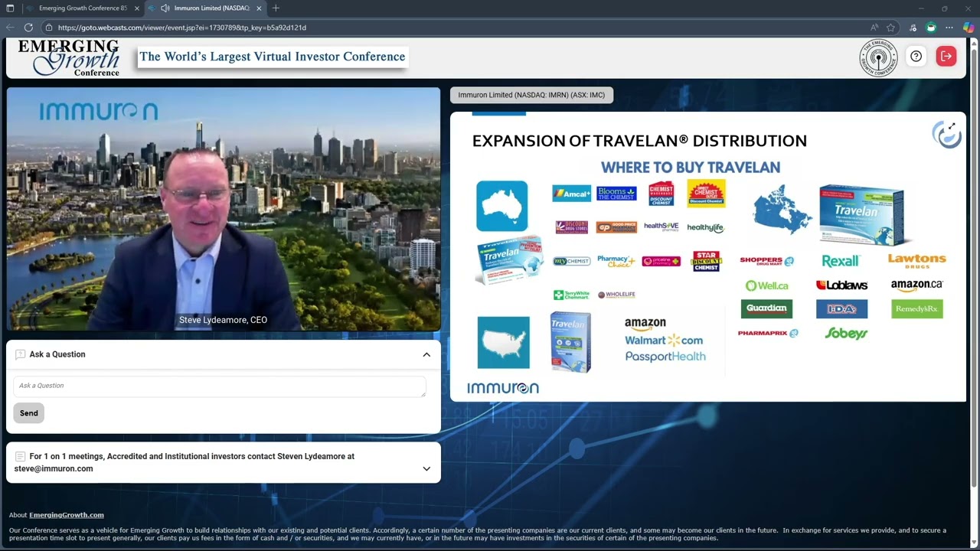Image resolution: width=980 pixels, height=551 pixels.
Task: Send the typed question
Action: click(x=28, y=413)
